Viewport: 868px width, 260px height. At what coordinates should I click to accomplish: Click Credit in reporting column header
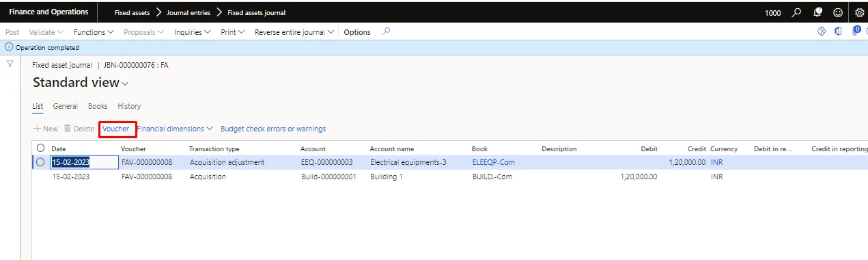pyautogui.click(x=839, y=148)
